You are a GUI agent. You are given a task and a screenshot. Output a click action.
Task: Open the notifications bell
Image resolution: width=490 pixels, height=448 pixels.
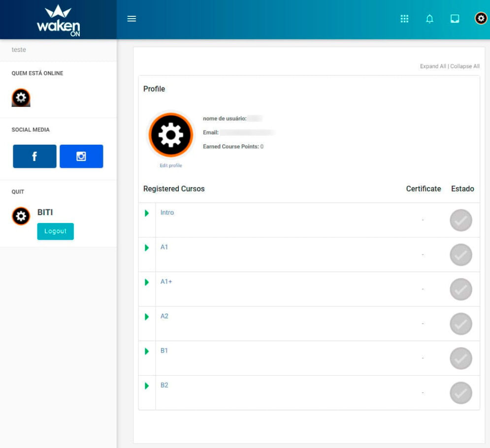pyautogui.click(x=429, y=19)
